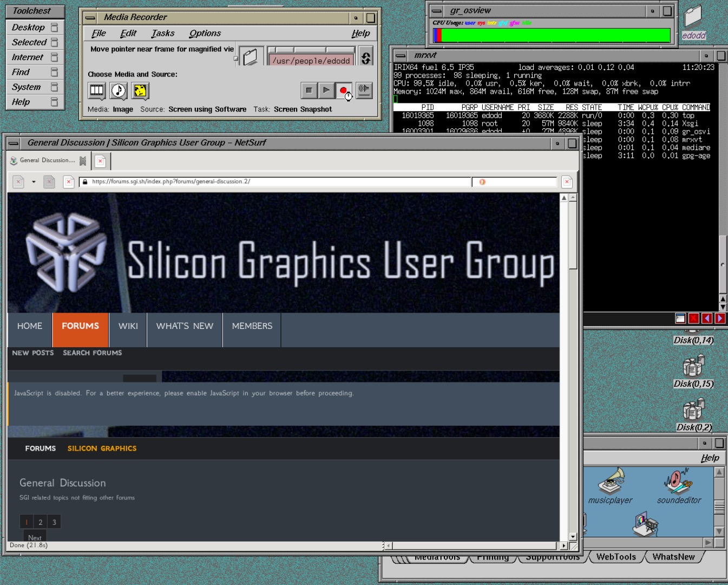
Task: Click the Play button in Media Recorder
Action: click(x=326, y=90)
